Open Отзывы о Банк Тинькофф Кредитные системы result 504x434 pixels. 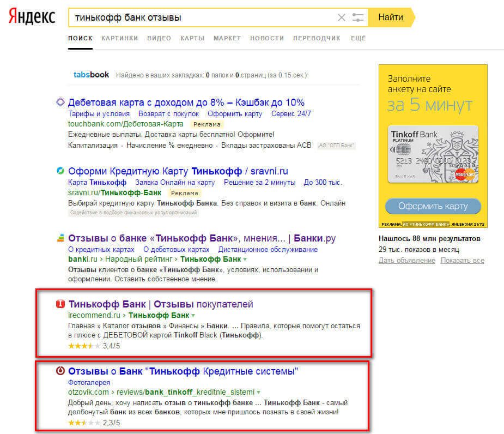183,371
